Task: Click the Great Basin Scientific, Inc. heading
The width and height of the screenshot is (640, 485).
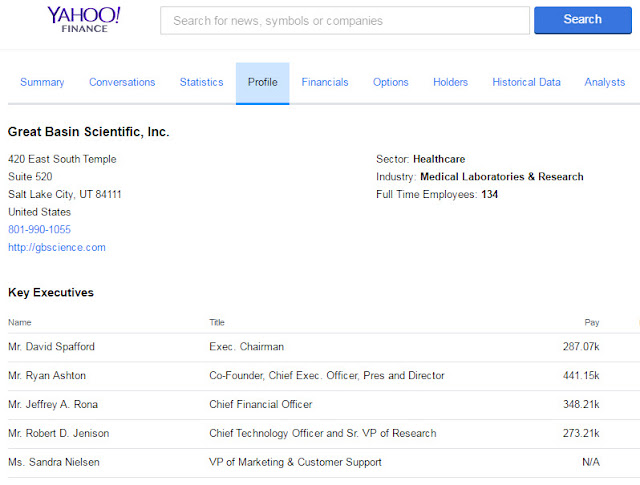Action: point(89,131)
